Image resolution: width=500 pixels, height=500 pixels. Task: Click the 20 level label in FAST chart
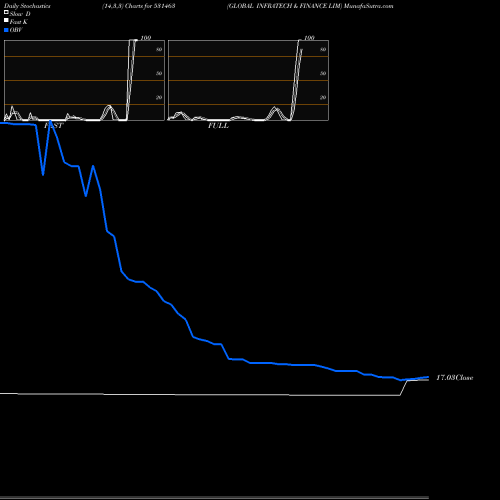(159, 97)
